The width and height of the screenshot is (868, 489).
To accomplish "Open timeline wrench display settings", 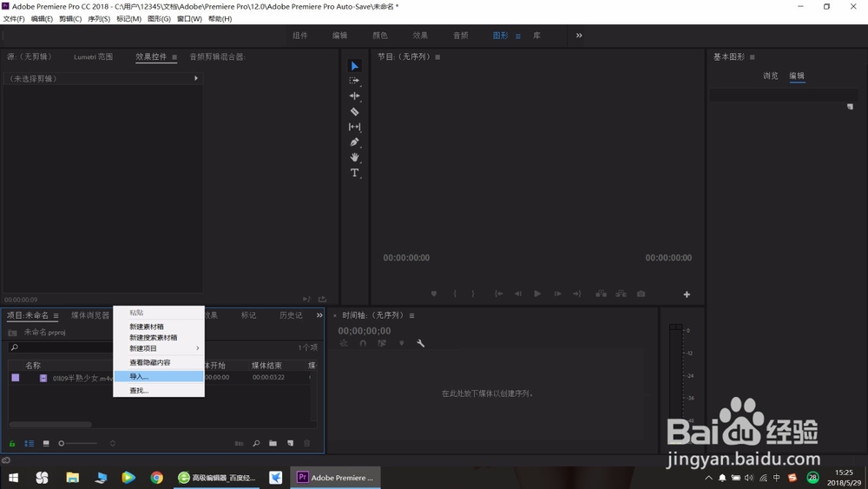I will tap(421, 343).
